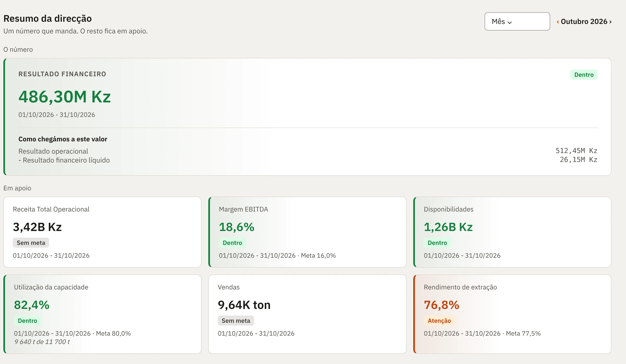Click the Outubro 2026 period label
The width and height of the screenshot is (626, 364).
(584, 21)
